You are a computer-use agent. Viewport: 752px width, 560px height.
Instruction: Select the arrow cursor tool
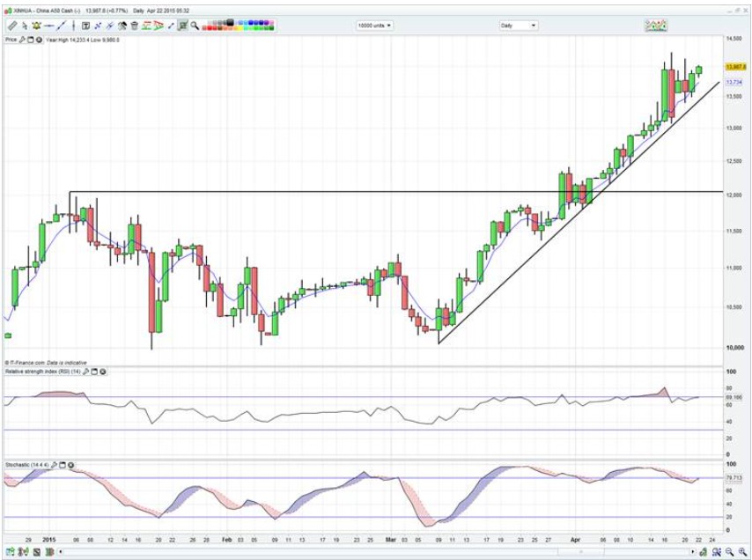(25, 26)
